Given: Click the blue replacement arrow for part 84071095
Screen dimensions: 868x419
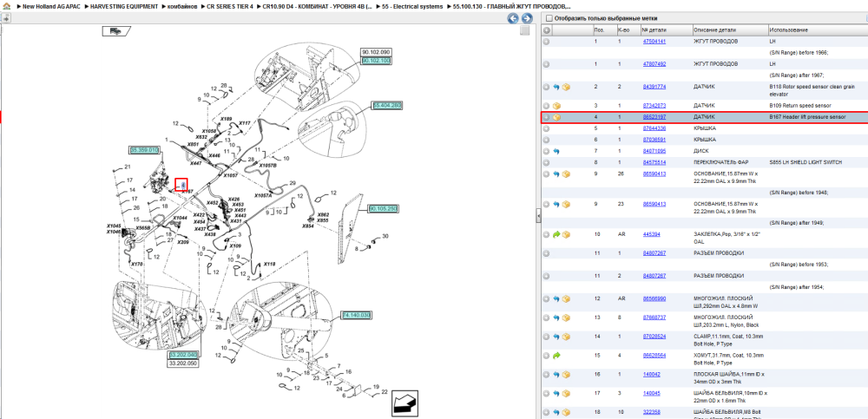Looking at the screenshot, I should [x=556, y=151].
